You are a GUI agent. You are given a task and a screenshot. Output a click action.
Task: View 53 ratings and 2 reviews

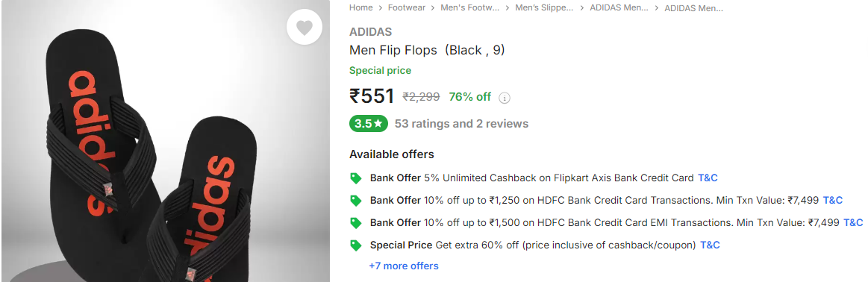[461, 124]
